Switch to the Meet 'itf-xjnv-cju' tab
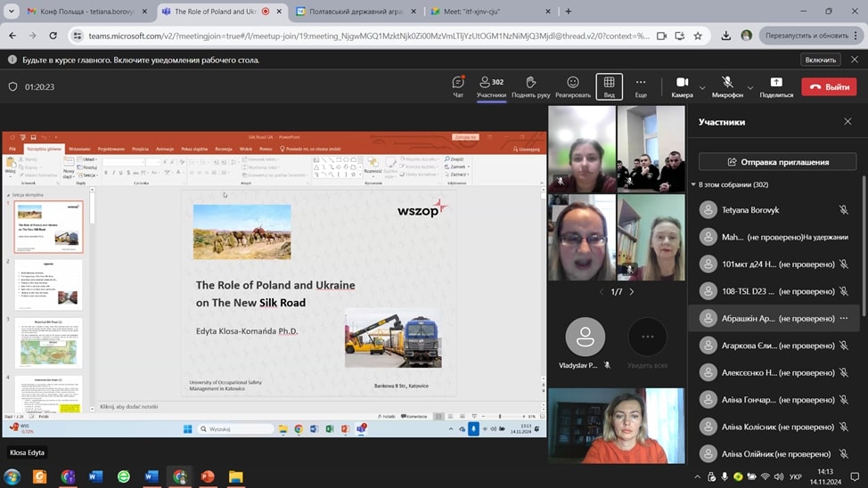The width and height of the screenshot is (868, 488). point(489,11)
